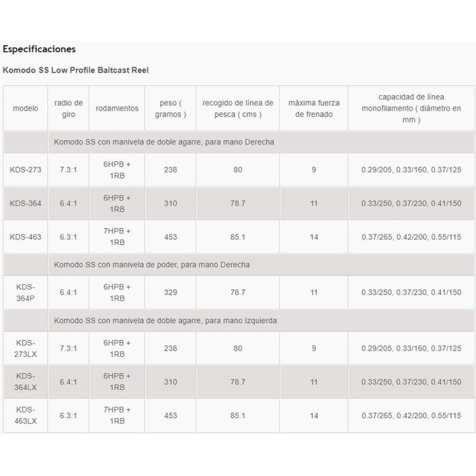Click the KDS-364 model cell
Viewport: 476px width, 476px height.
coord(26,203)
